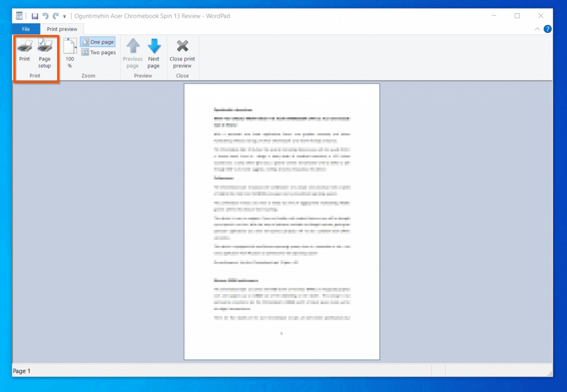Maximize the WordPad window
This screenshot has width=567, height=392.
pyautogui.click(x=517, y=16)
